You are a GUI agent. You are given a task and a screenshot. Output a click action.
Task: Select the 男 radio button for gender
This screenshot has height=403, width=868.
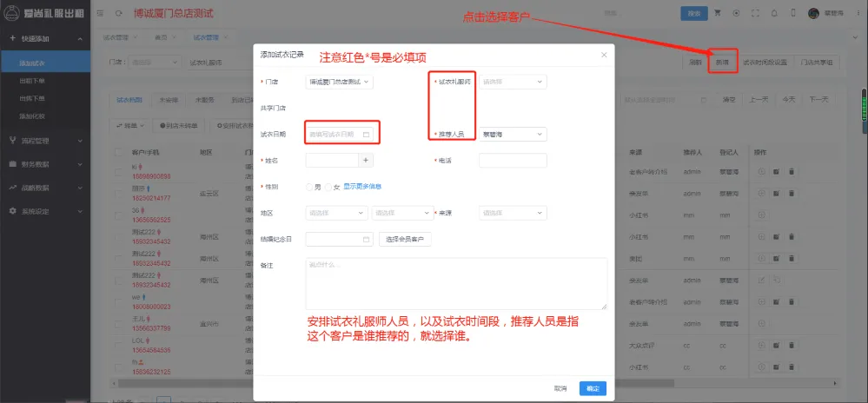309,187
